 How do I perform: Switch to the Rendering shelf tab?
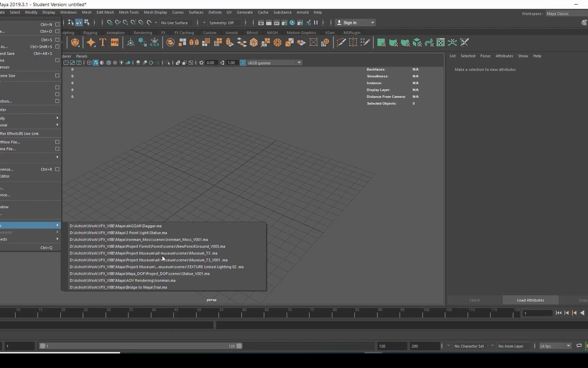143,33
